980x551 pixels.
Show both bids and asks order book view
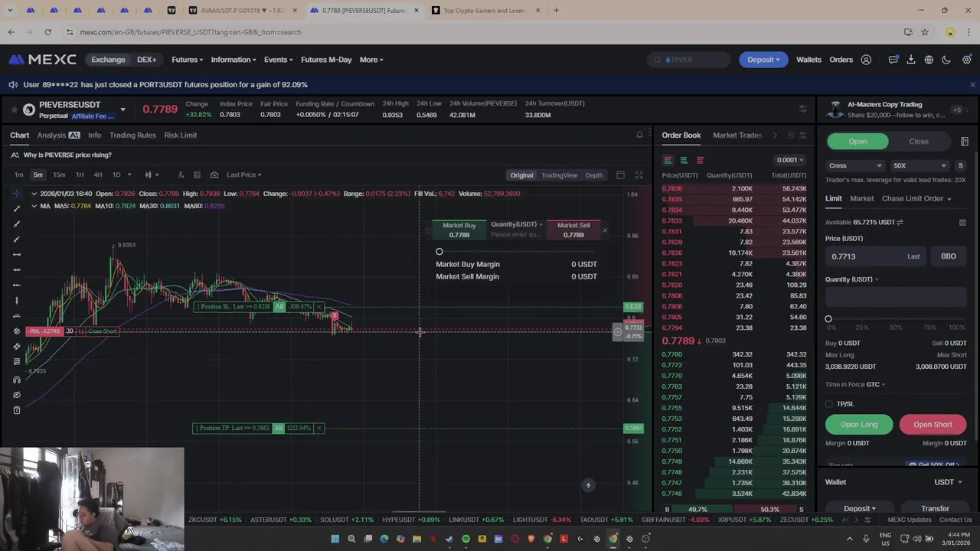[668, 160]
